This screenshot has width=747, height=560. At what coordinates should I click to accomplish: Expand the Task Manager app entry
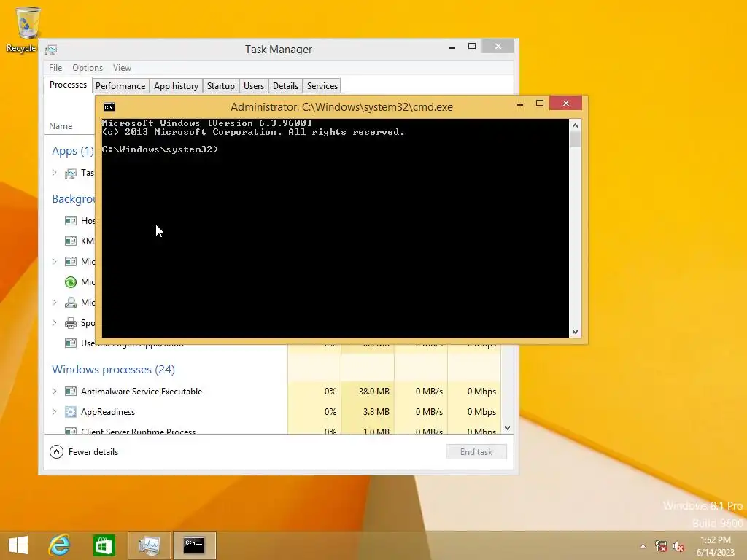pyautogui.click(x=54, y=173)
